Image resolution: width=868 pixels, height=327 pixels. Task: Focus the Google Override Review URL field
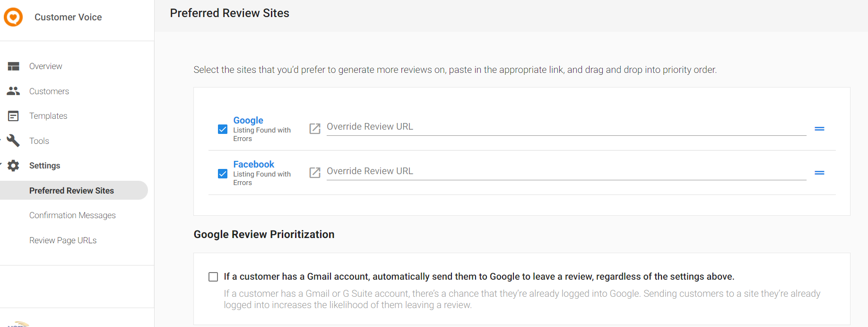pyautogui.click(x=566, y=127)
